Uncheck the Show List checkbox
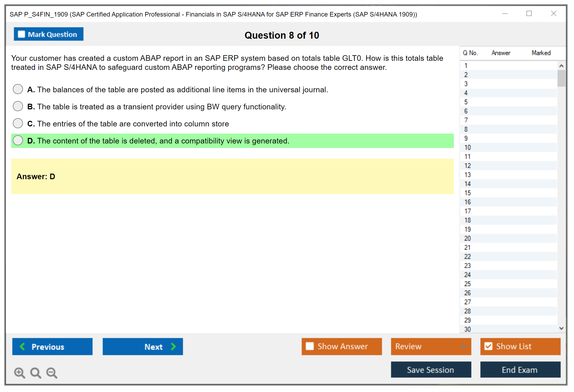 point(488,346)
